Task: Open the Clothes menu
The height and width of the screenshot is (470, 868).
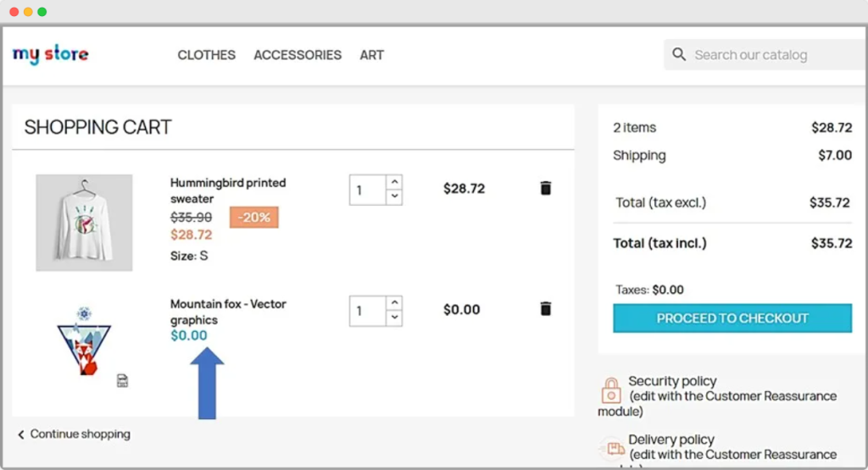Action: pyautogui.click(x=206, y=55)
